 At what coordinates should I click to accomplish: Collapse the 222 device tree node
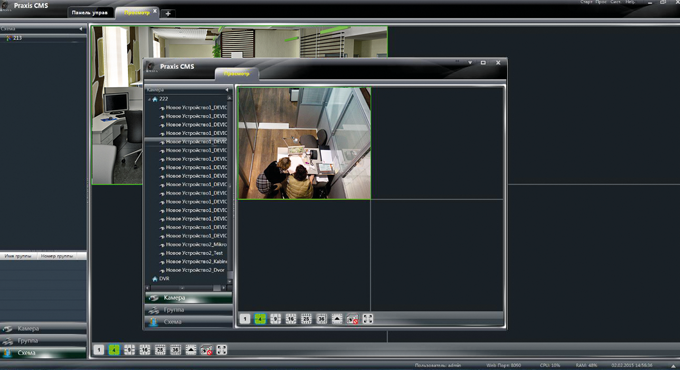pos(149,99)
